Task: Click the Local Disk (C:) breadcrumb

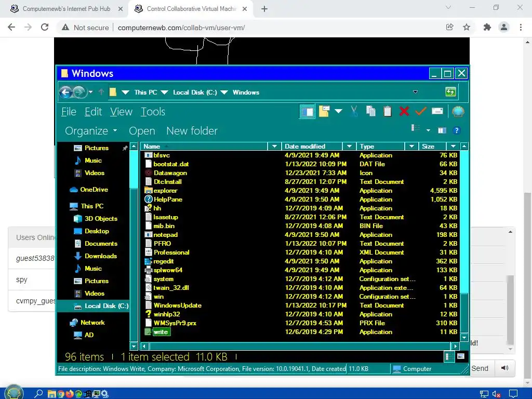Action: (195, 92)
